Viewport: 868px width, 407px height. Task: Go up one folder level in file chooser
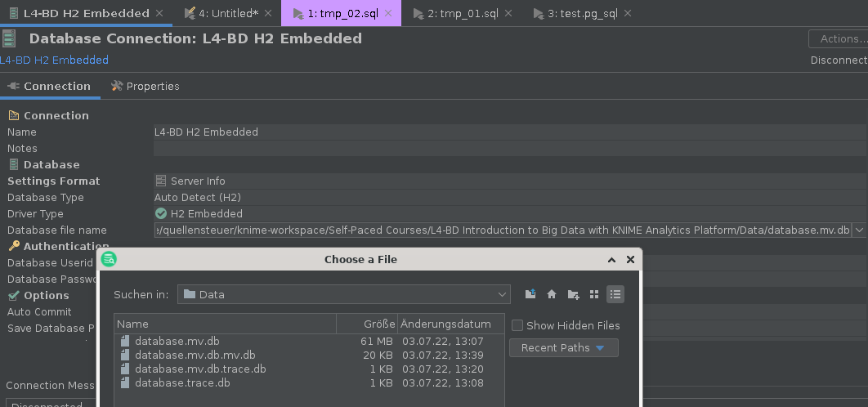pos(530,294)
